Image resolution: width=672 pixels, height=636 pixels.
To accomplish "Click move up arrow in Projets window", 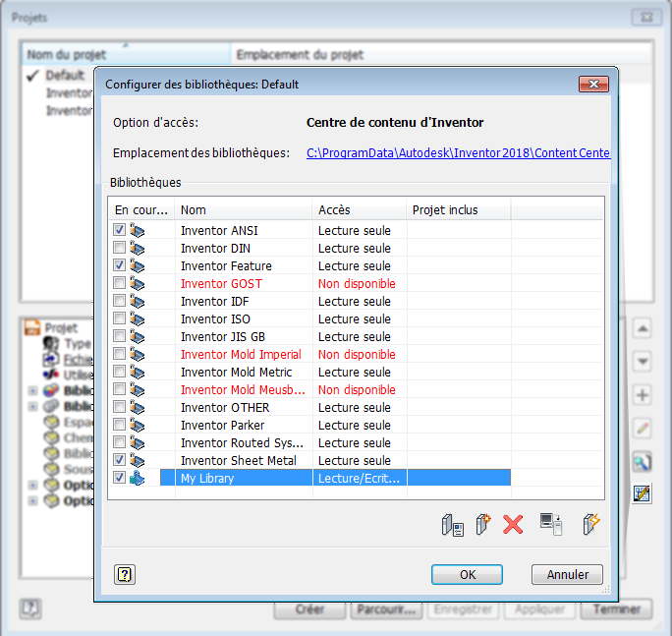I will pos(642,329).
